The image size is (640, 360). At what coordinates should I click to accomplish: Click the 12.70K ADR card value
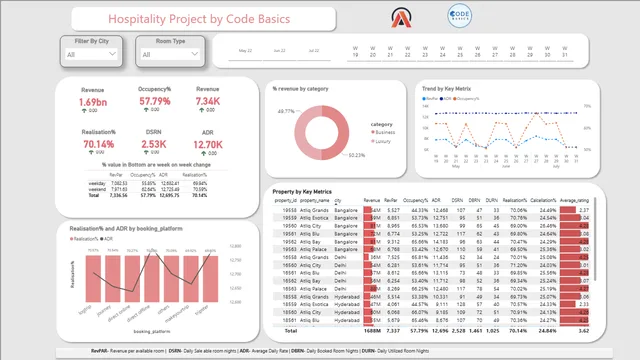pyautogui.click(x=208, y=144)
